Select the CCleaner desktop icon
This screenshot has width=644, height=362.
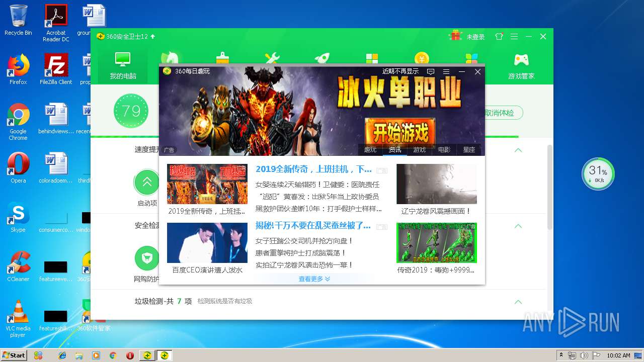18,266
